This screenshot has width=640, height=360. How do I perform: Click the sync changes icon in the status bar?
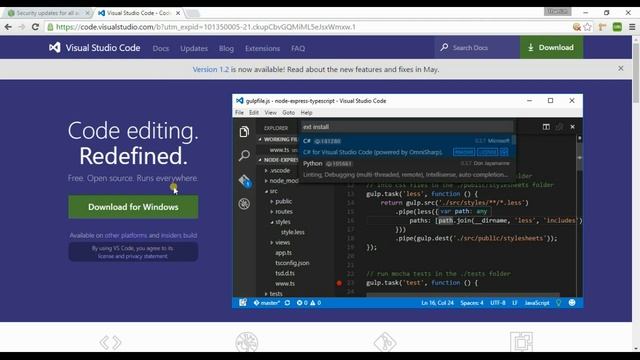[x=287, y=303]
